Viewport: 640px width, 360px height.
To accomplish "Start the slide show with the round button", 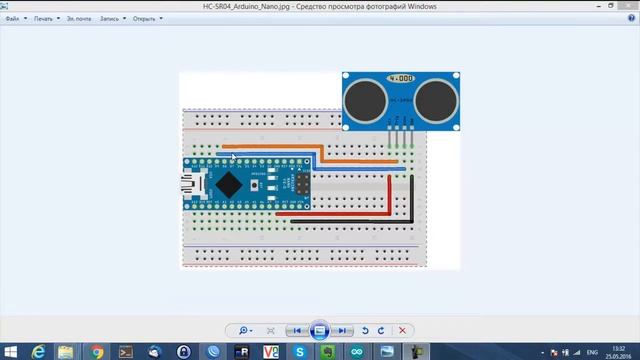I will click(x=320, y=331).
